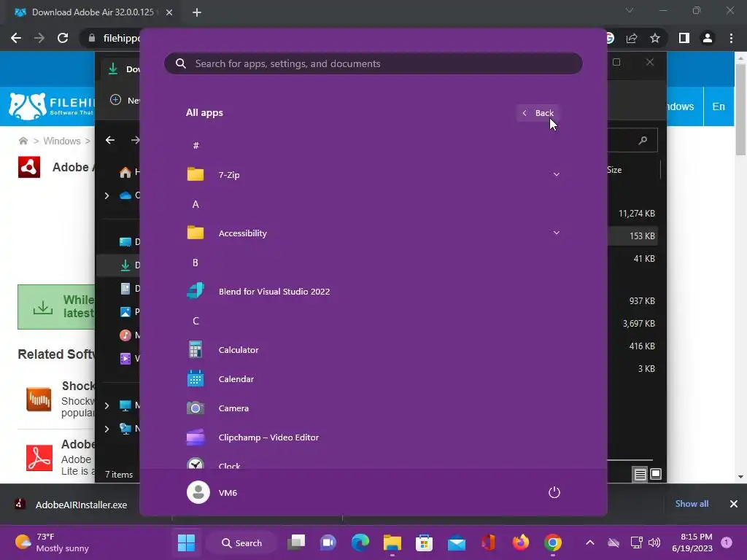Open Microsoft Store from taskbar

coord(424,542)
